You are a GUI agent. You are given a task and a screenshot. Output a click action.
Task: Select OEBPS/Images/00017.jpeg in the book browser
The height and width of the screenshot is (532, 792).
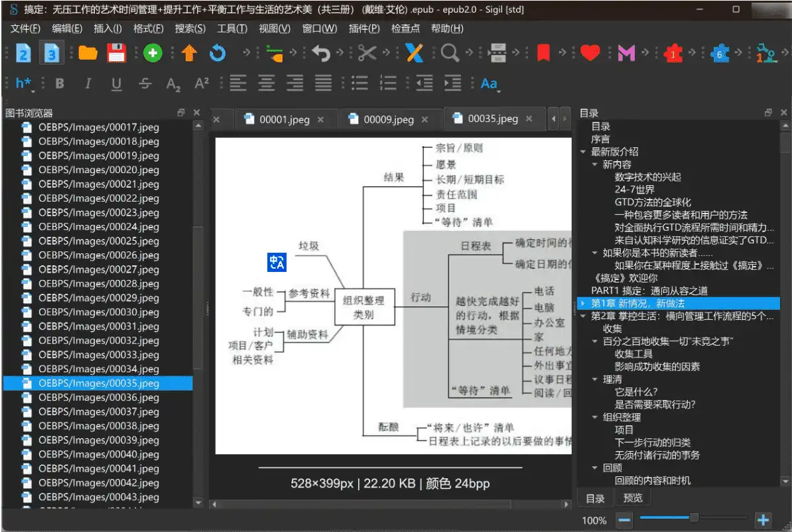tap(98, 127)
